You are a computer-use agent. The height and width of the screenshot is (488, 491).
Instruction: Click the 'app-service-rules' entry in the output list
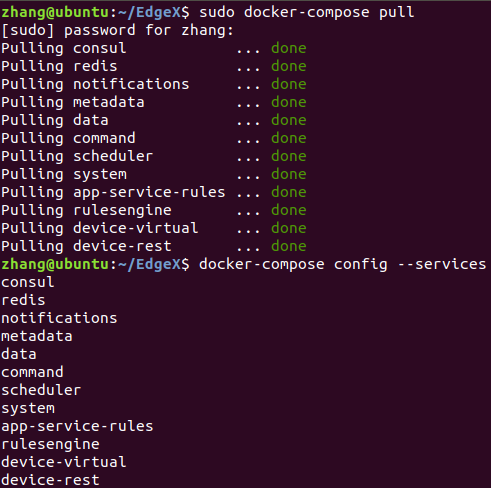(x=77, y=427)
